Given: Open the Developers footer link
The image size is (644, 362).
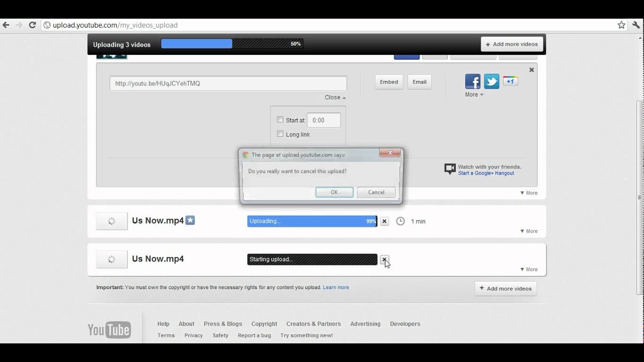Looking at the screenshot, I should (x=405, y=324).
